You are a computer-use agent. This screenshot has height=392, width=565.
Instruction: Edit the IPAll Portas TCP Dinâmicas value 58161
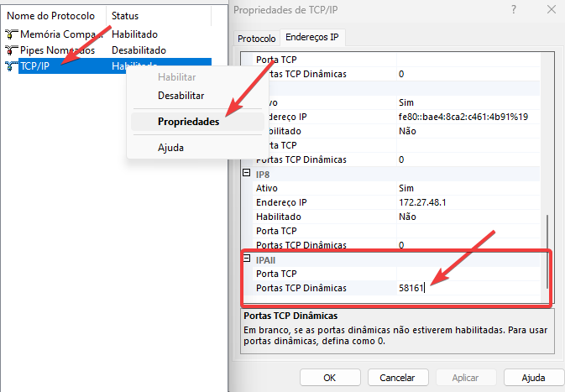(x=468, y=288)
